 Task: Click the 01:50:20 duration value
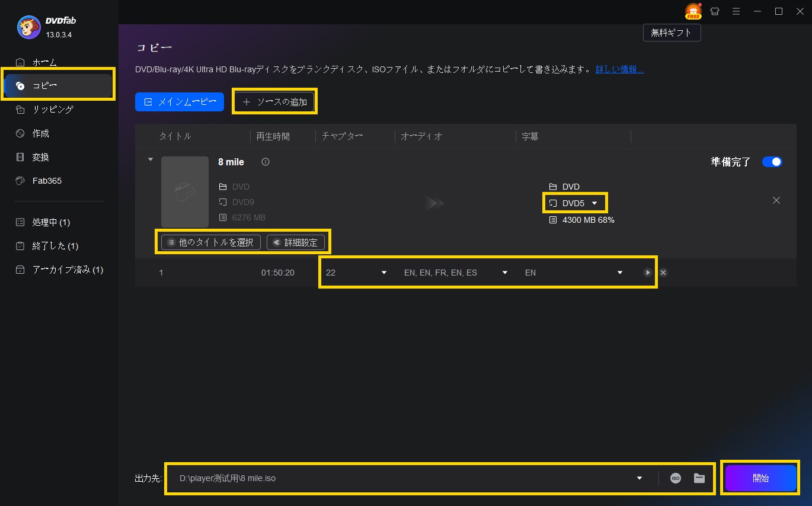tap(277, 273)
